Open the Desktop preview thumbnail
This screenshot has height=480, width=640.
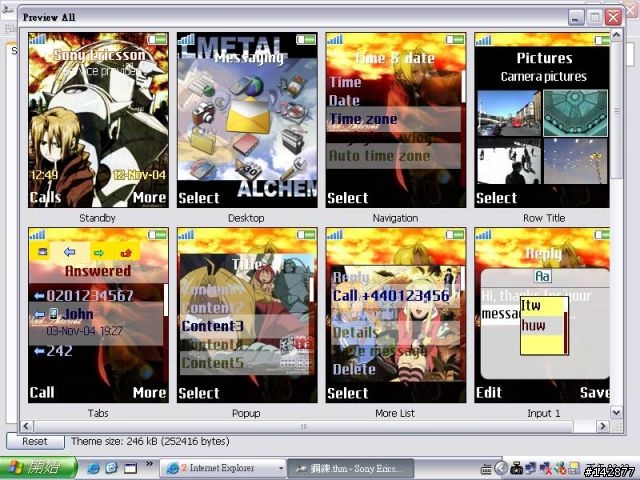(247, 120)
